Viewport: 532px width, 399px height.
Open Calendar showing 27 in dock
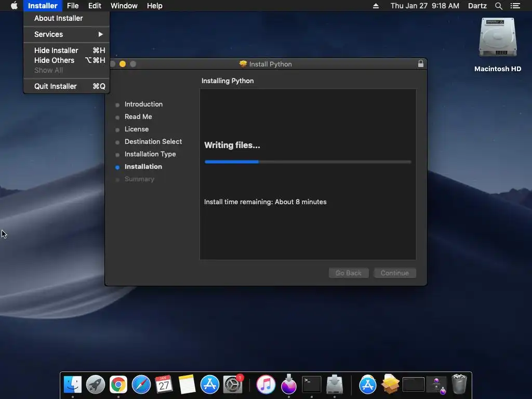click(164, 384)
